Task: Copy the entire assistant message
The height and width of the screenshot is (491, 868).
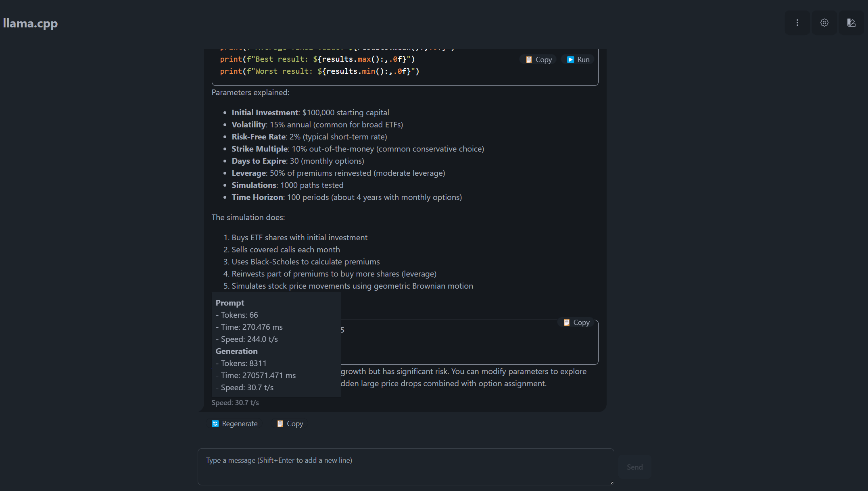Action: click(290, 423)
